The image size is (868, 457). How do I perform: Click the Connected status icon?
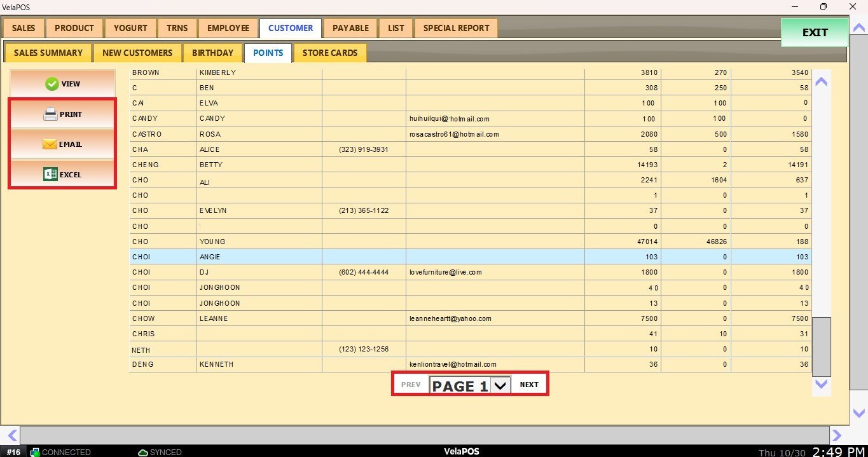(x=35, y=452)
